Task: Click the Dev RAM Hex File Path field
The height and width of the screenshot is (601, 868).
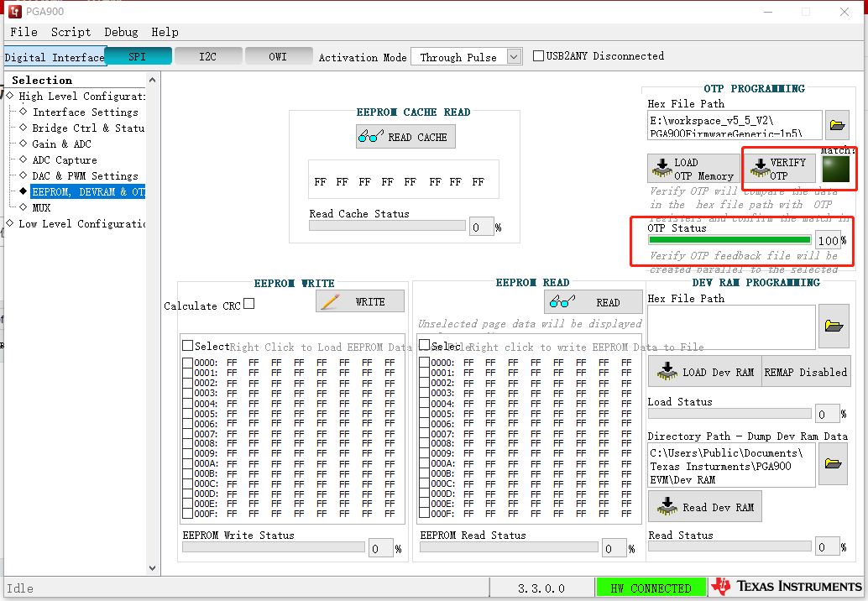Action: click(732, 327)
